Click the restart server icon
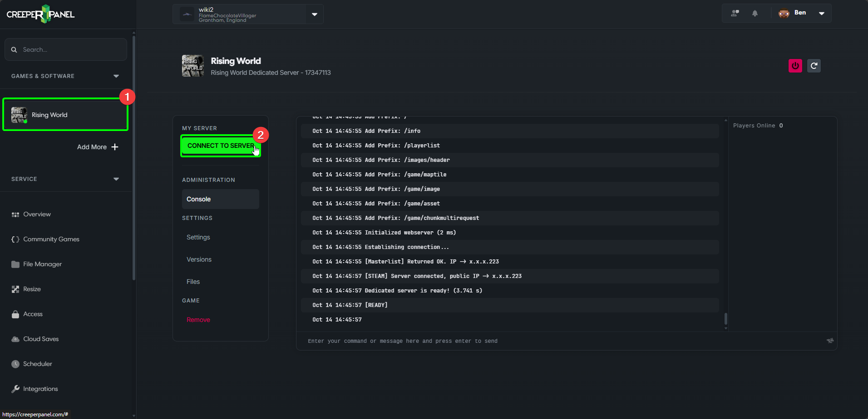868x419 pixels. point(814,66)
